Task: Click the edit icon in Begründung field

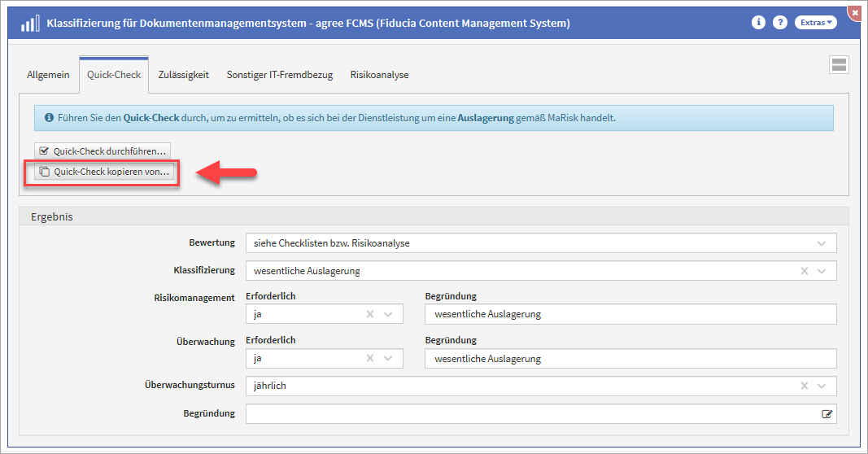Action: tap(827, 414)
